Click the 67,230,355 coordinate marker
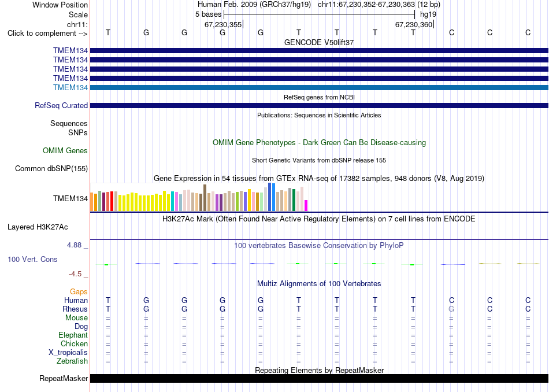Image resolution: width=549 pixels, height=392 pixels. (x=223, y=24)
